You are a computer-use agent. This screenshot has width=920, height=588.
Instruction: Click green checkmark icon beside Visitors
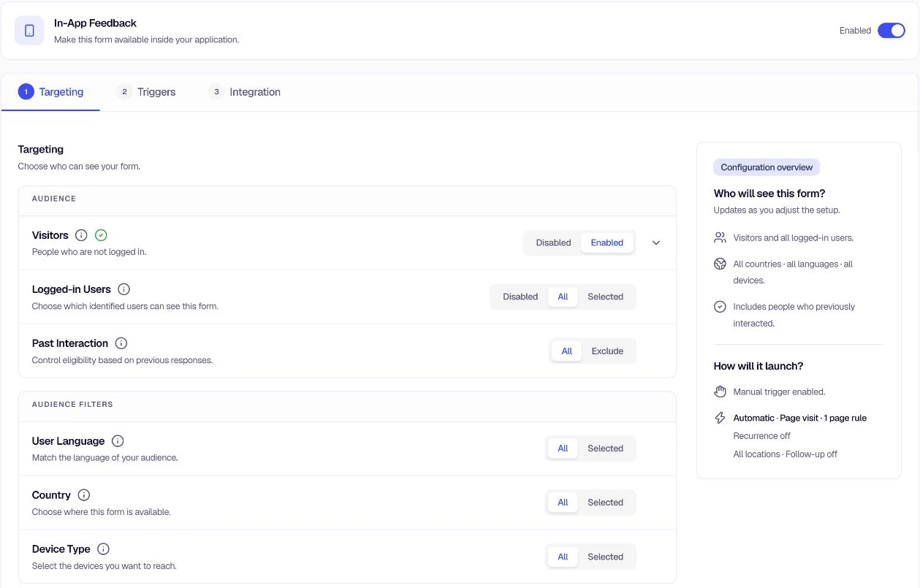tap(102, 235)
